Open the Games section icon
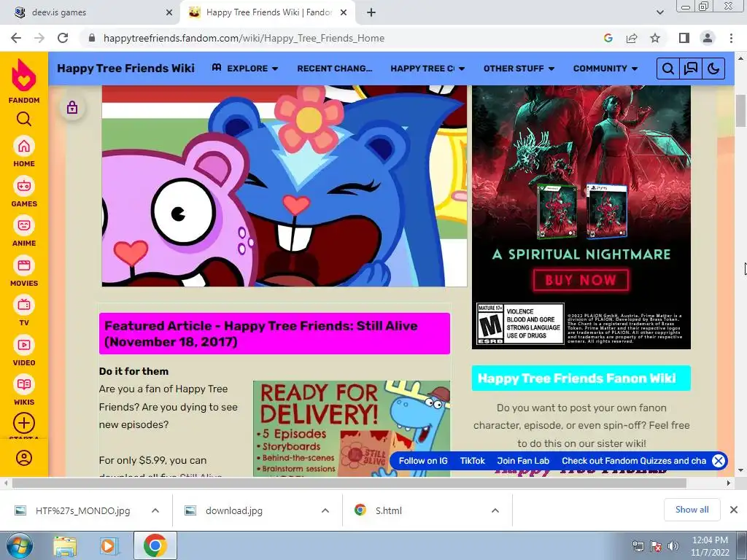This screenshot has height=560, width=747. pyautogui.click(x=24, y=186)
